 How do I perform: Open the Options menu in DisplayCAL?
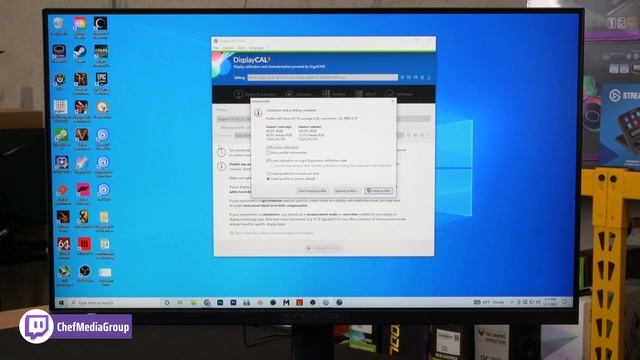click(x=228, y=48)
